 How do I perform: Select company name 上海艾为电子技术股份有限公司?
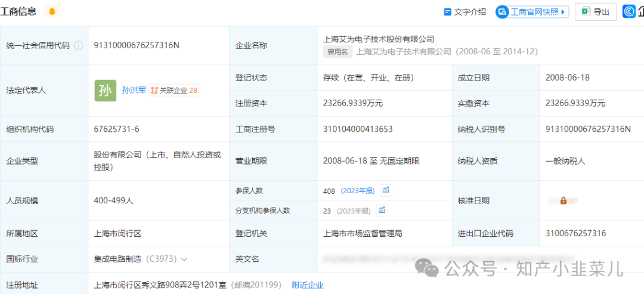point(379,39)
